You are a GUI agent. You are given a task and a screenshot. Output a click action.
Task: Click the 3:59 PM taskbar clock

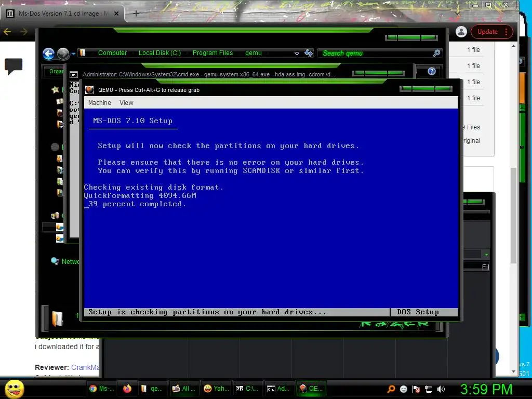coord(486,389)
